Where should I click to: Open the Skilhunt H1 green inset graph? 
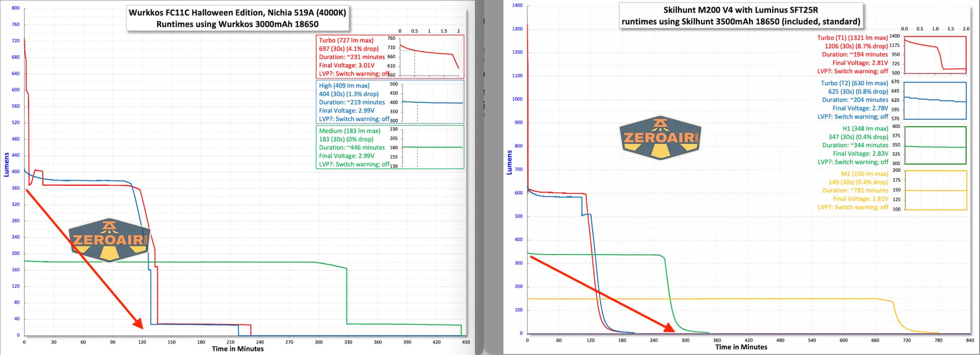(x=935, y=145)
